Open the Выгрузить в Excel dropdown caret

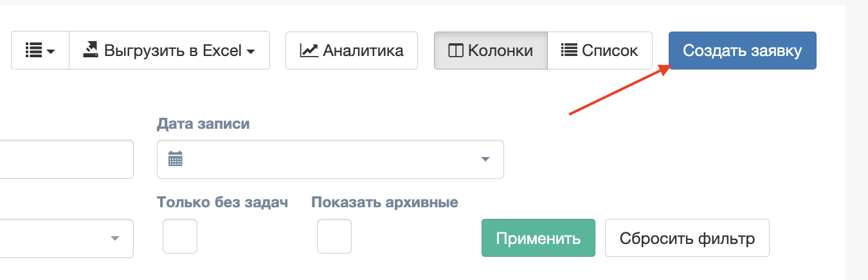coord(251,51)
